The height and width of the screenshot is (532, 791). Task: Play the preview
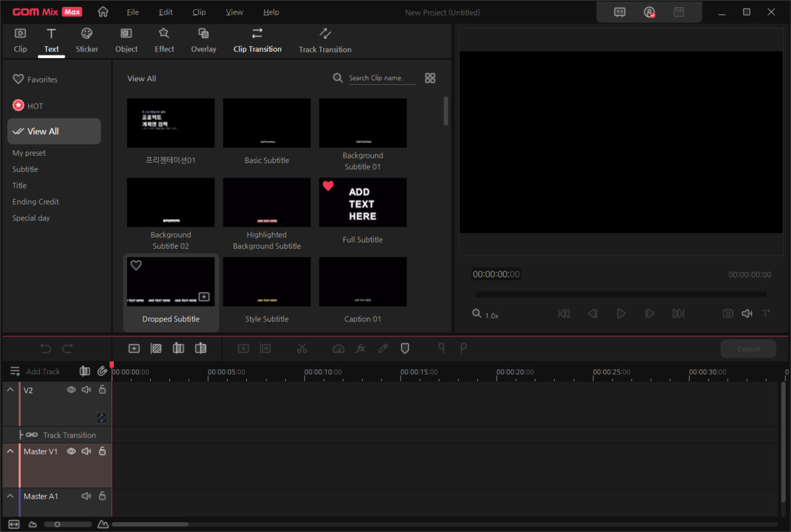tap(621, 314)
